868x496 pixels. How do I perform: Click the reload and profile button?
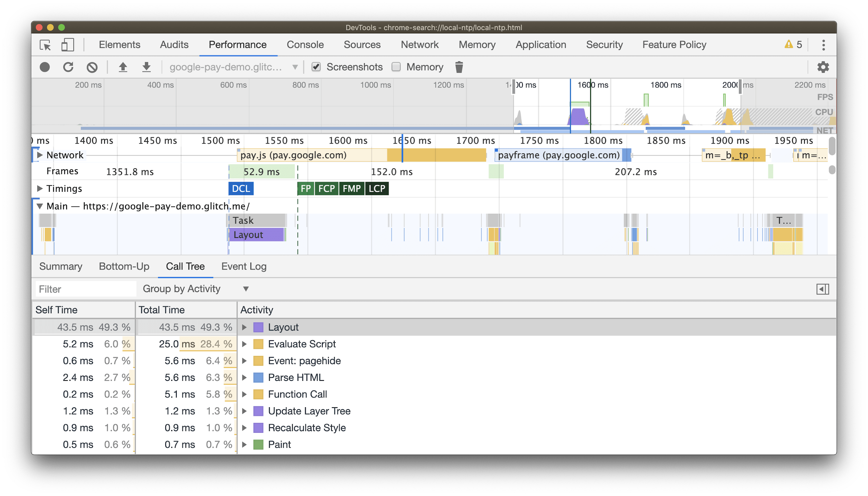tap(67, 67)
